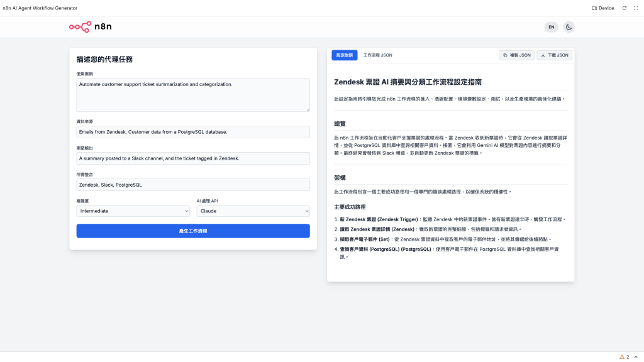Click the textarea resize handle corner
The image size is (644, 362).
308,109
